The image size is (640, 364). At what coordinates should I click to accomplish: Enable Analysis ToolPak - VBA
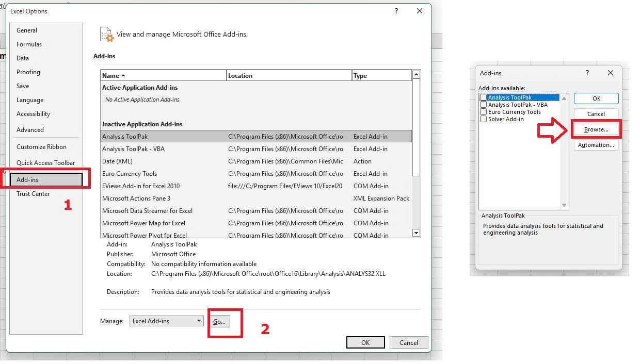point(483,105)
